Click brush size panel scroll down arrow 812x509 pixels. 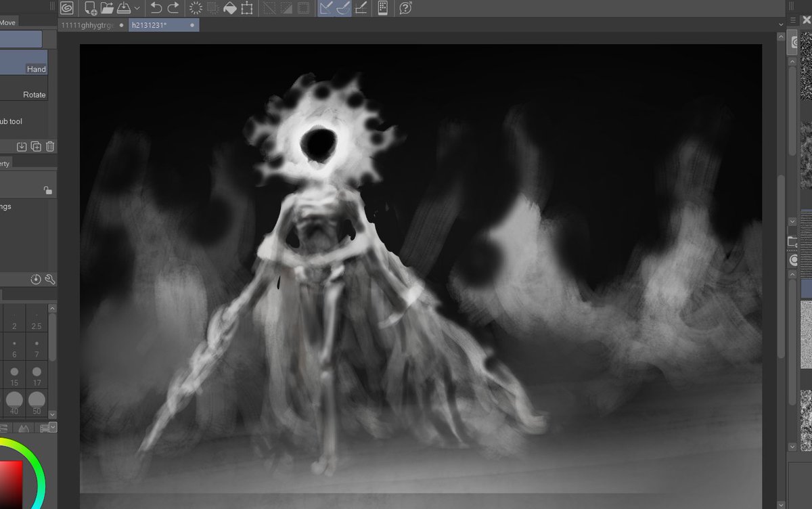pyautogui.click(x=53, y=414)
